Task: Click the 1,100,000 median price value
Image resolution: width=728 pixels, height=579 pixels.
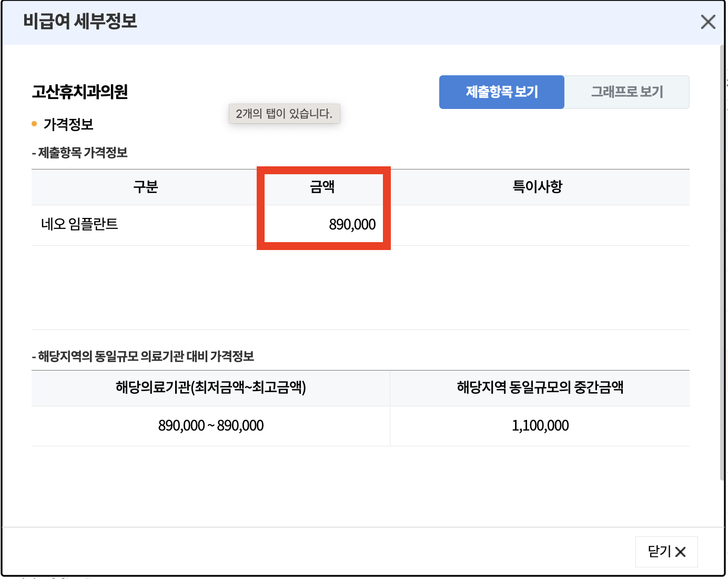Action: pos(540,425)
